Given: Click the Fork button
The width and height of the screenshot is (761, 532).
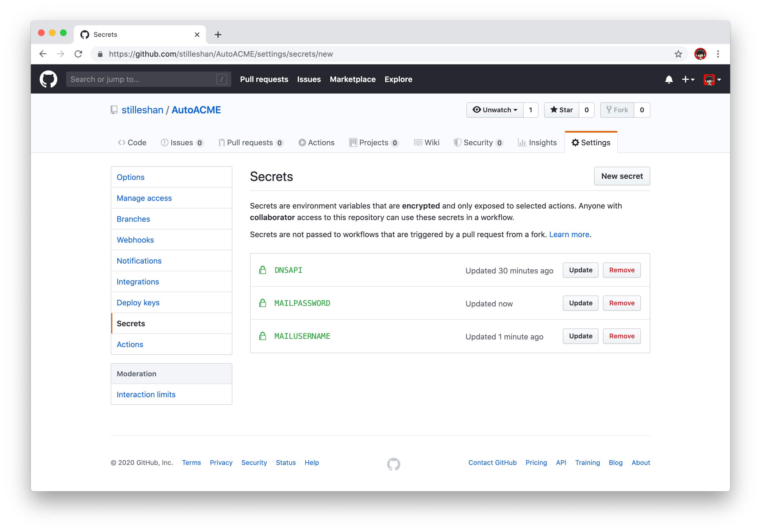Looking at the screenshot, I should pos(617,110).
